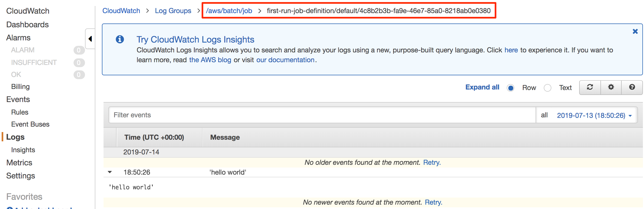
Task: Collapse the sidebar with the left arrow
Action: [x=90, y=39]
